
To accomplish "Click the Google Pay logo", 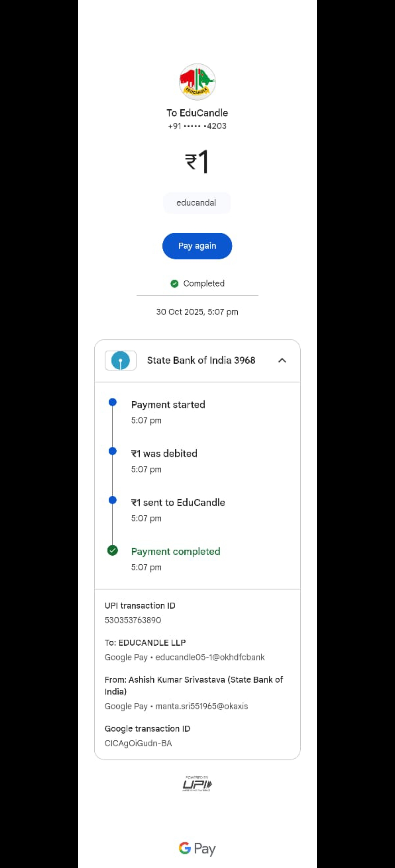I will coord(197,848).
